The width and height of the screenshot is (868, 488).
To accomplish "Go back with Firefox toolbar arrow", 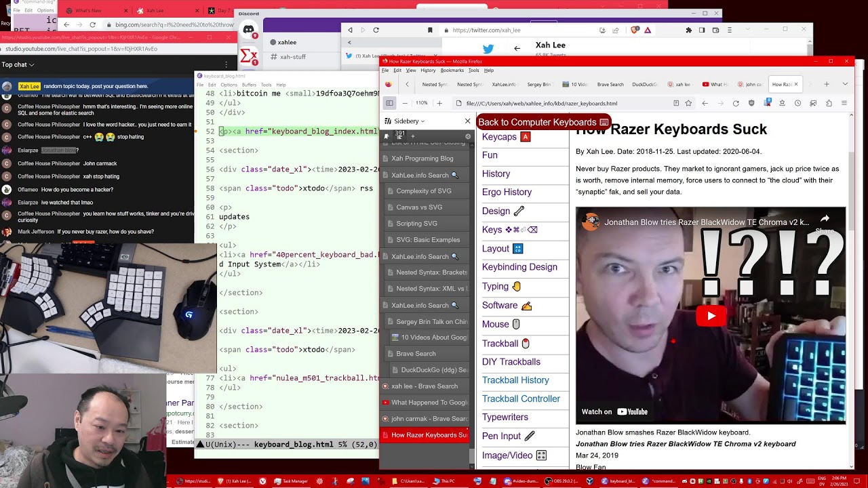I will 705,103.
